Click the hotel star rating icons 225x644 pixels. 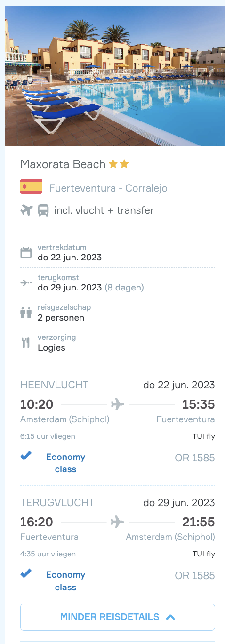119,164
